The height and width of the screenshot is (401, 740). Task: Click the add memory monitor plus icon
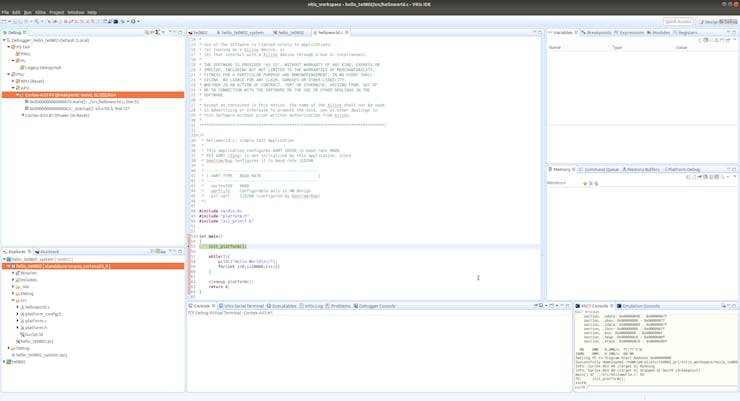(586, 183)
